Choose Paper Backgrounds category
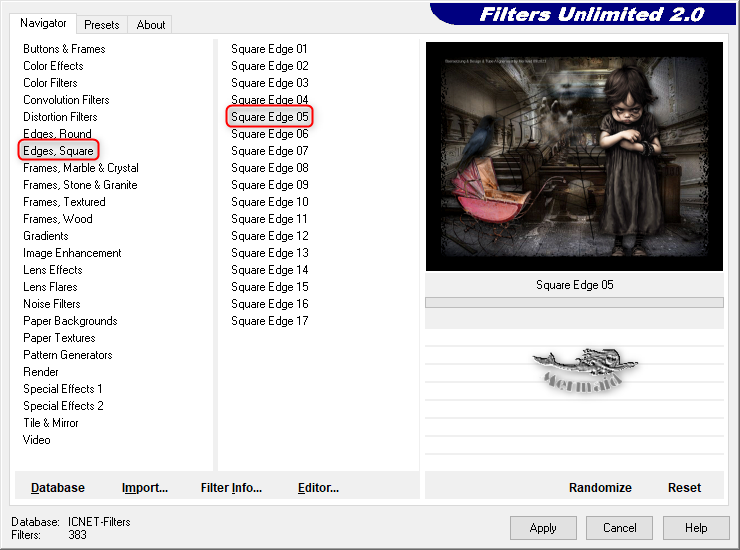This screenshot has height=550, width=740. click(x=70, y=321)
